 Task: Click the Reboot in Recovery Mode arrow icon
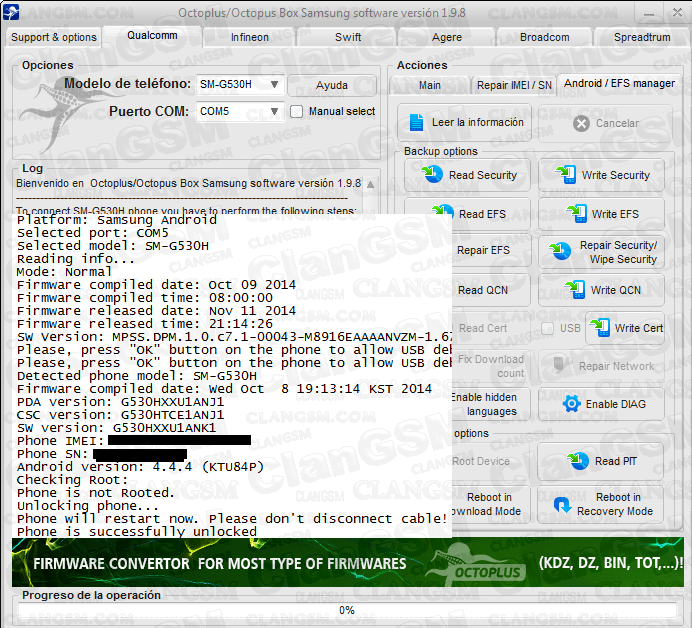pyautogui.click(x=562, y=504)
